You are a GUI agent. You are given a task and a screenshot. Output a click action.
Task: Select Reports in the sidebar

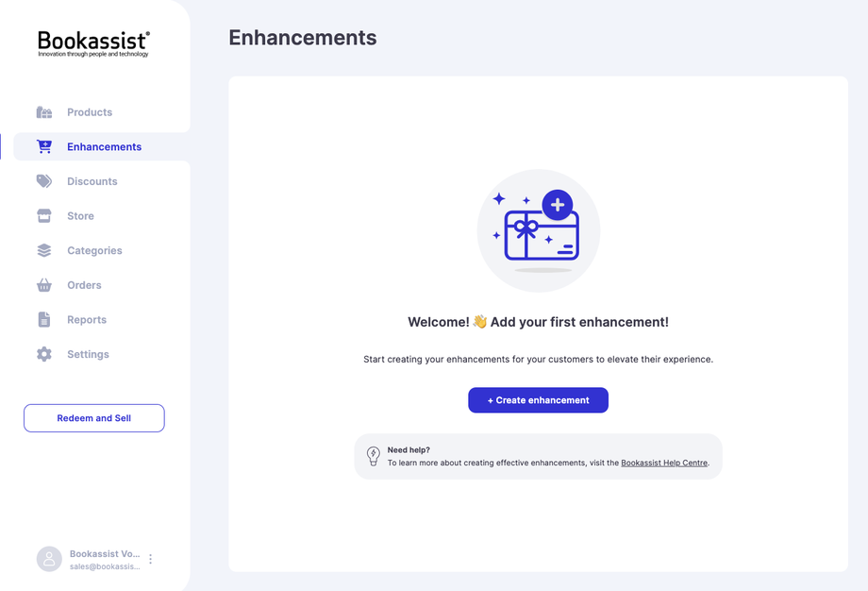coord(87,320)
